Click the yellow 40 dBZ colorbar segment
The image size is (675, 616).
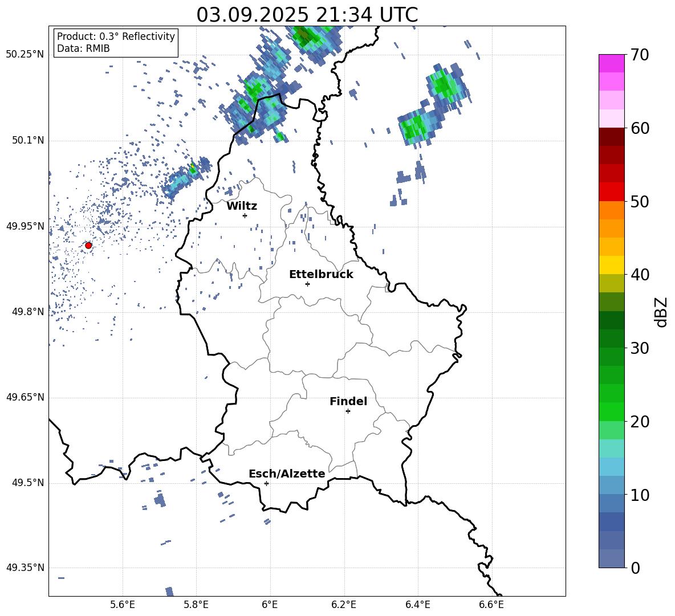click(612, 265)
